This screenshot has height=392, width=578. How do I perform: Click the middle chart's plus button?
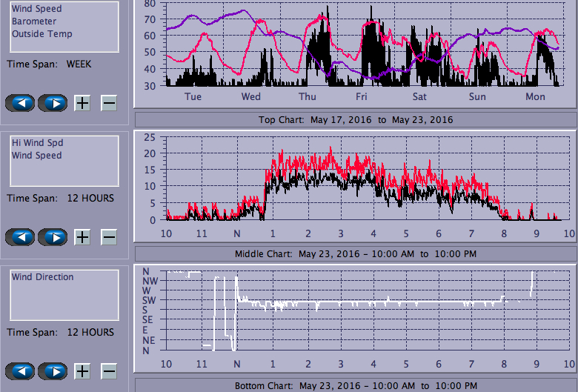pyautogui.click(x=82, y=237)
